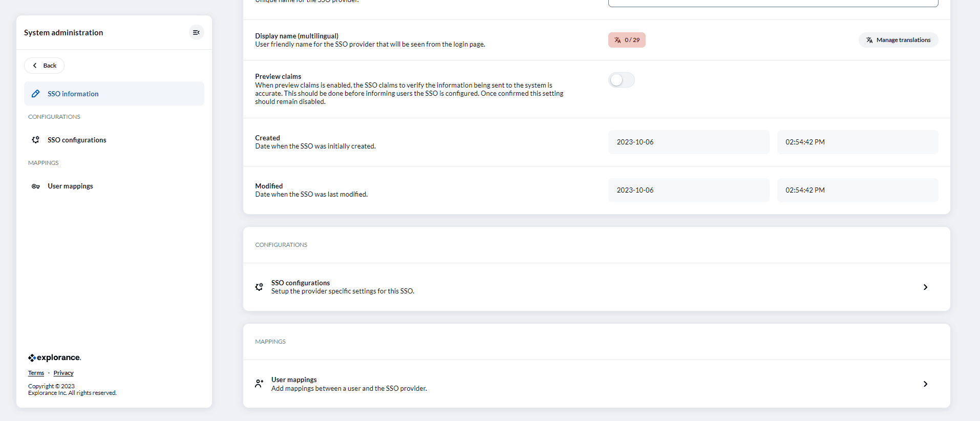Collapse the System administration sidebar icon
The height and width of the screenshot is (421, 980).
pyautogui.click(x=196, y=32)
